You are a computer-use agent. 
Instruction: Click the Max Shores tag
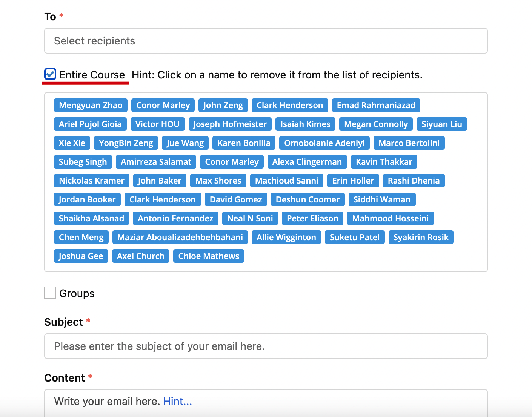(218, 181)
